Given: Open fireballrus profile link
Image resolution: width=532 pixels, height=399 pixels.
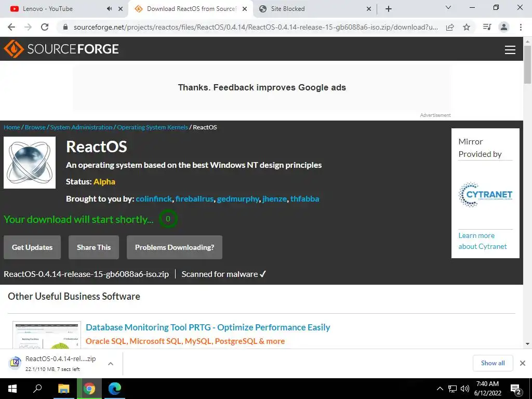Looking at the screenshot, I should click(x=194, y=199).
